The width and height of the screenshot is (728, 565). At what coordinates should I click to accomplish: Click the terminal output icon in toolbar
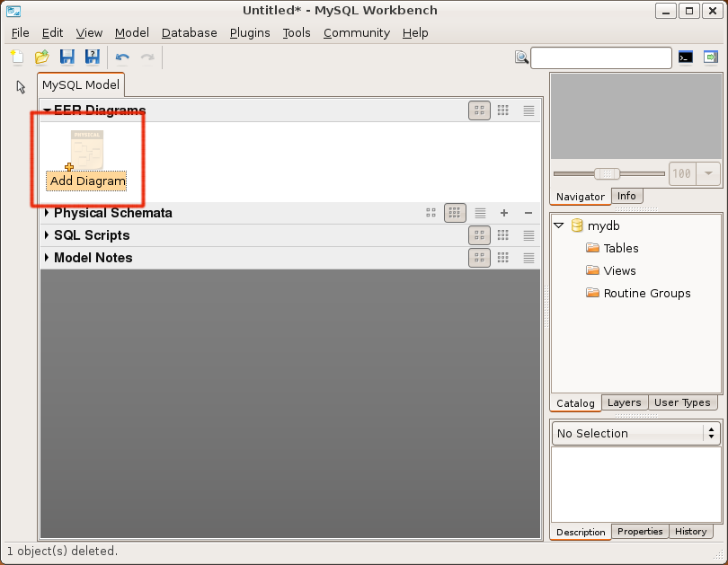pyautogui.click(x=686, y=57)
